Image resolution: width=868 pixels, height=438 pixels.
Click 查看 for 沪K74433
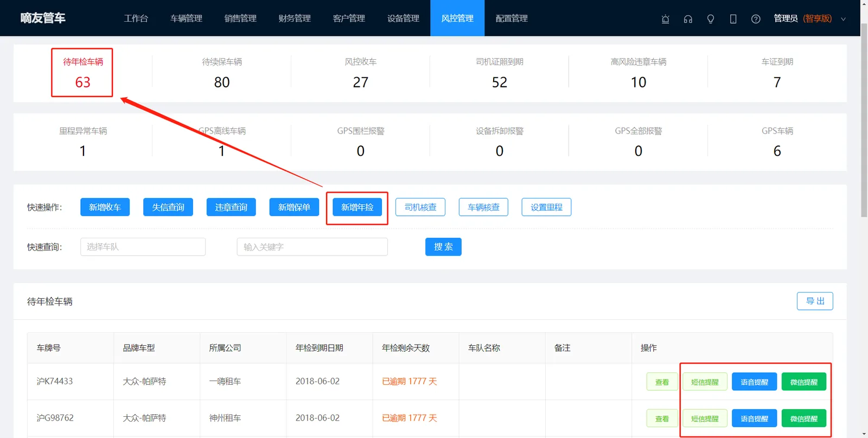point(662,382)
